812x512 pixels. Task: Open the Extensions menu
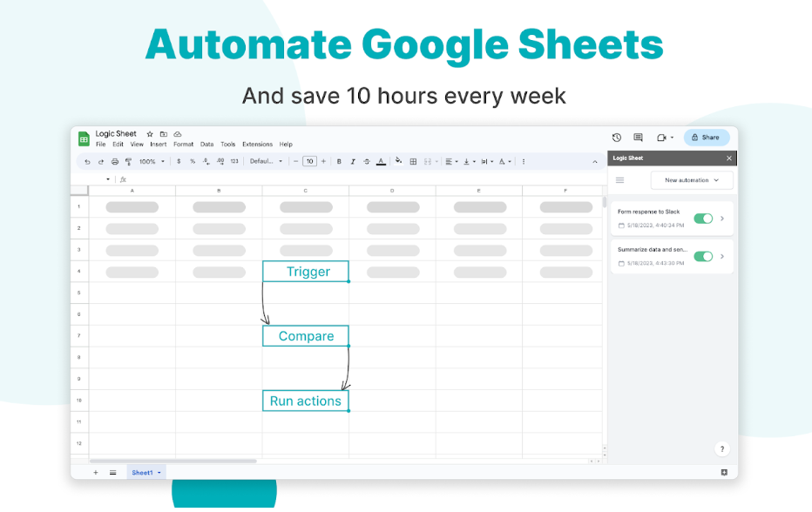257,145
